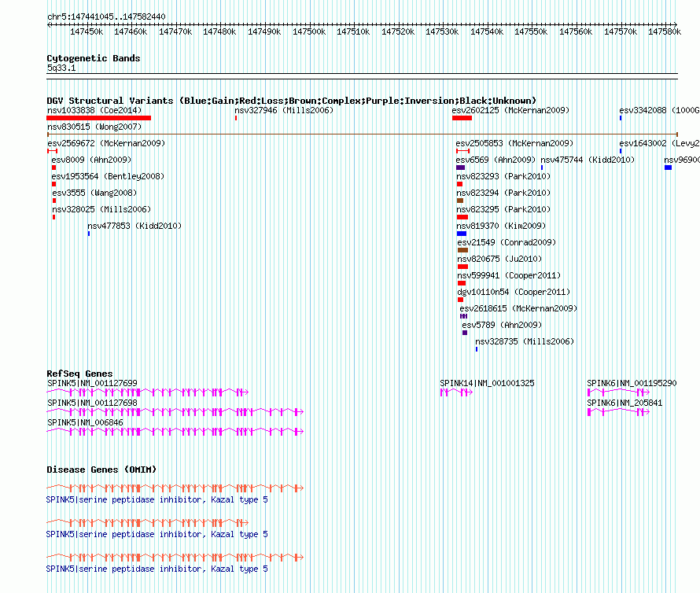Click variant label esv3342088
700x593 pixels.
click(x=659, y=110)
